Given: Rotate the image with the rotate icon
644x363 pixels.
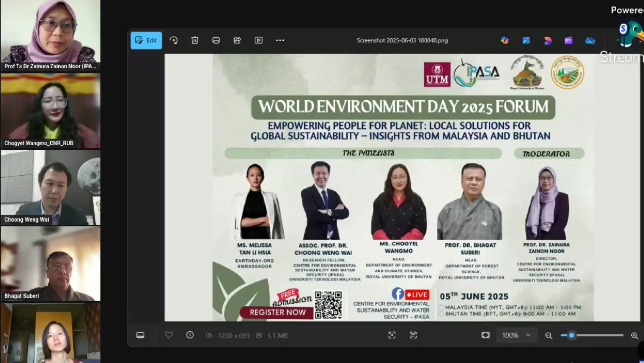Looking at the screenshot, I should click(173, 40).
